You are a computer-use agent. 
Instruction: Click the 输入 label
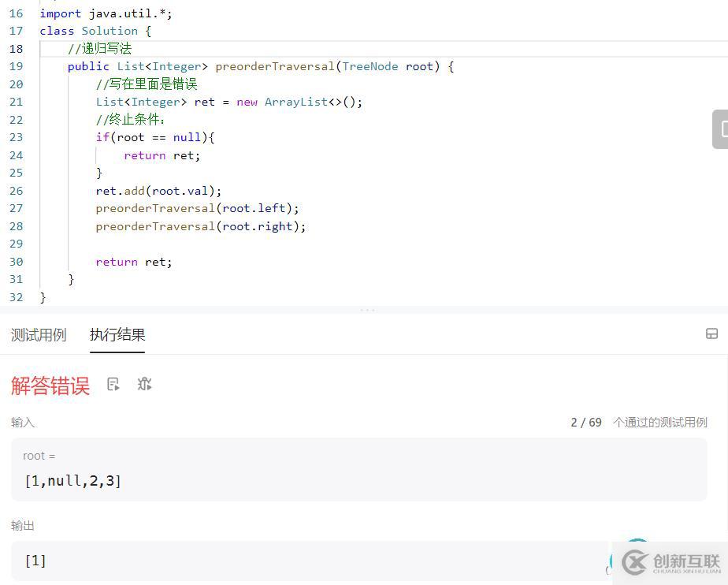22,423
